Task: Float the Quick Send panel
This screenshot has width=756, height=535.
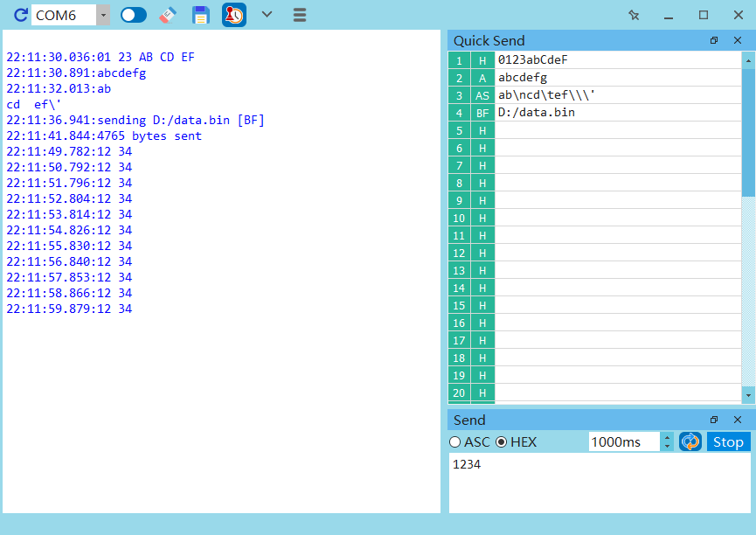Action: (x=714, y=40)
